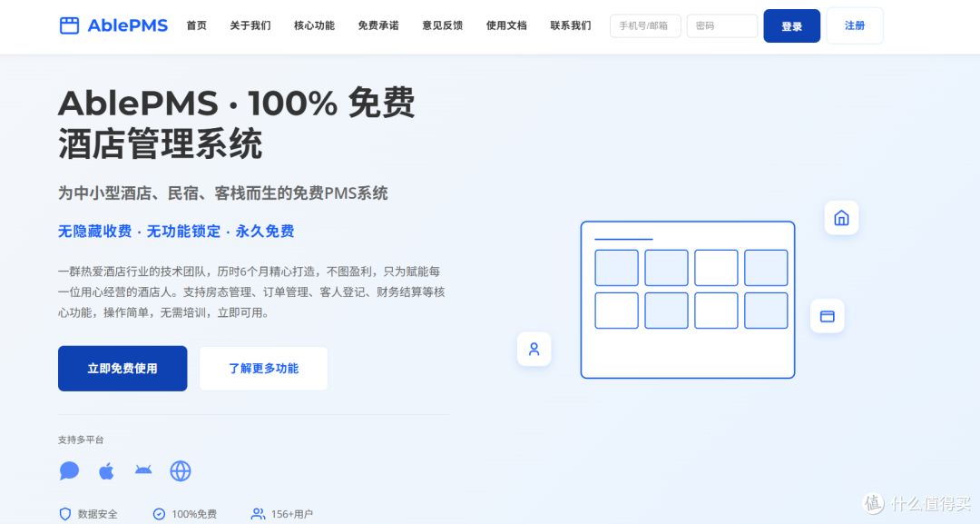The width and height of the screenshot is (980, 524).
Task: Click the floating user icon card
Action: (x=534, y=349)
